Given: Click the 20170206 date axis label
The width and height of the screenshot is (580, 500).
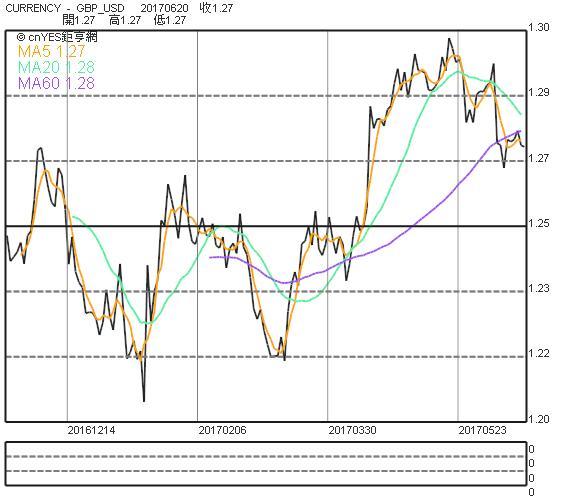Looking at the screenshot, I should 222,430.
